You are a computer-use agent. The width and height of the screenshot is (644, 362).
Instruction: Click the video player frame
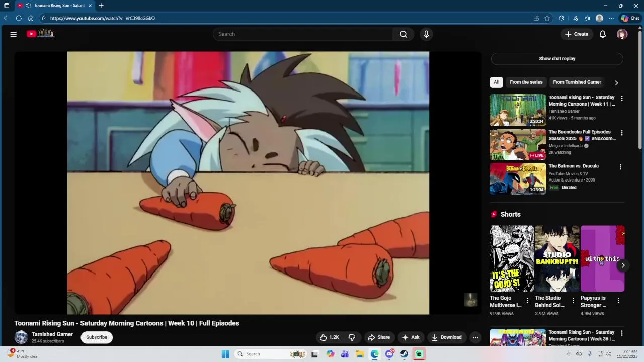[x=248, y=183]
